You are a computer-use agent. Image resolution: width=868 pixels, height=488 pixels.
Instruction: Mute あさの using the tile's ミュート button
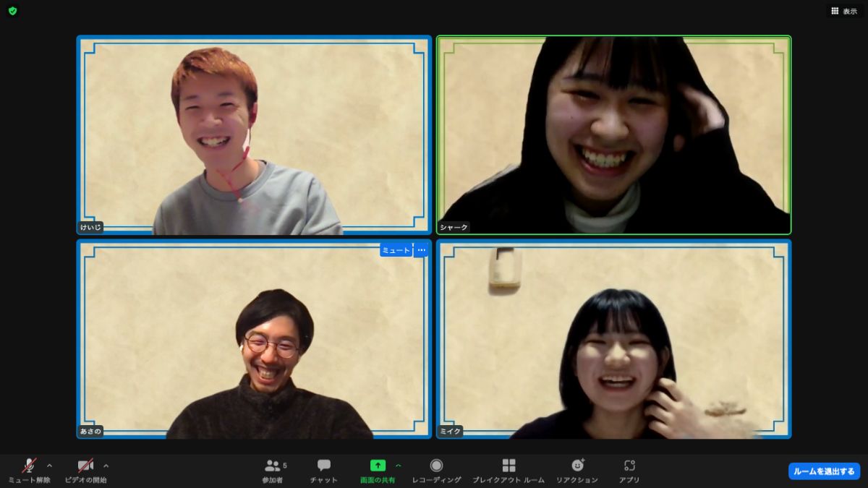pos(395,249)
